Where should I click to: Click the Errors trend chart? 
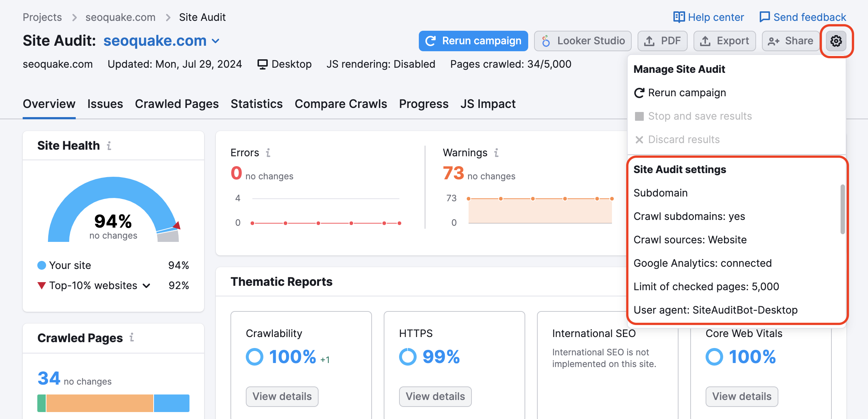click(326, 211)
